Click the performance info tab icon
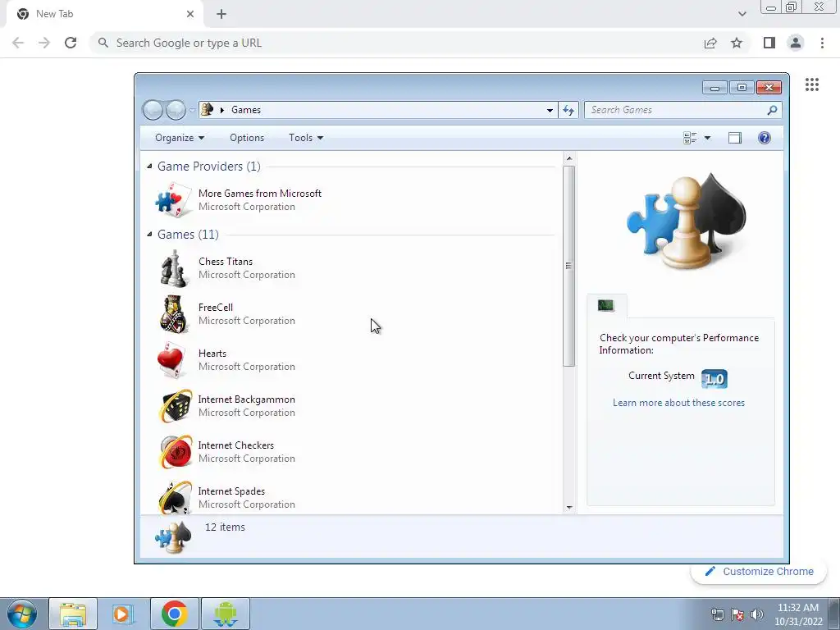840x630 pixels. (x=606, y=305)
